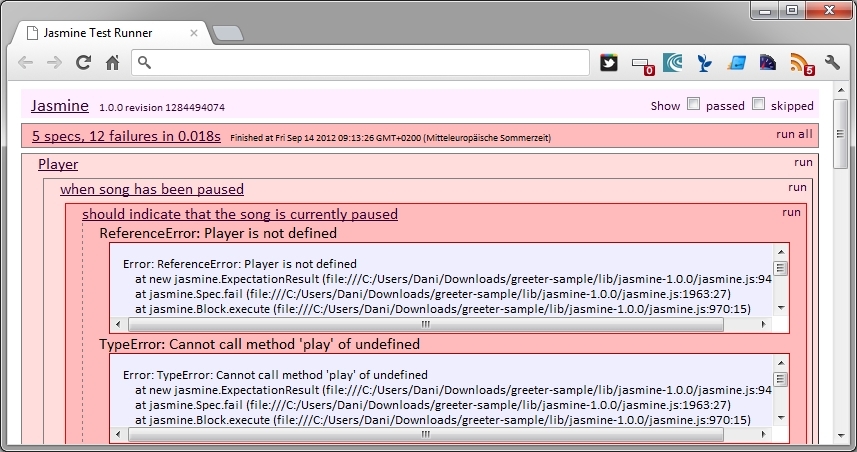The height and width of the screenshot is (452, 857).
Task: Focus the browser address bar
Action: pos(360,62)
